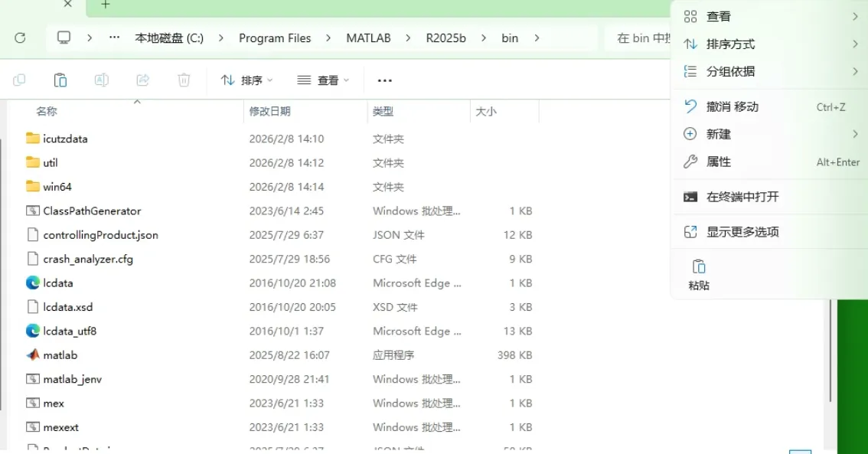Click the util folder icon
This screenshot has height=454, width=868.
tap(33, 162)
